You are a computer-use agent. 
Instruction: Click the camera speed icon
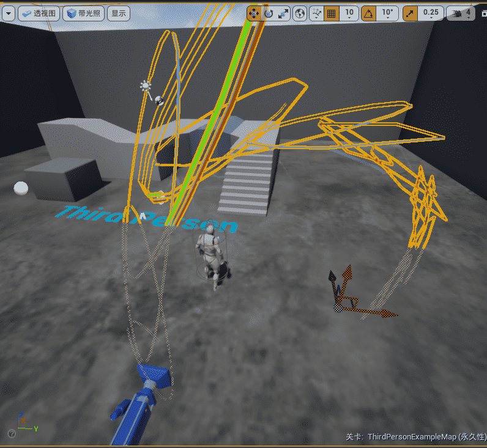coord(456,13)
